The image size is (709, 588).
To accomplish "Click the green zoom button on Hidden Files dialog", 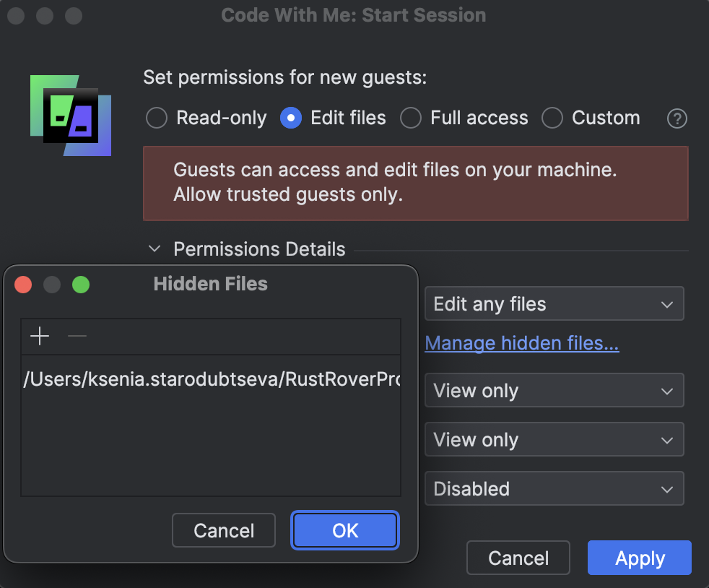I will 81,285.
